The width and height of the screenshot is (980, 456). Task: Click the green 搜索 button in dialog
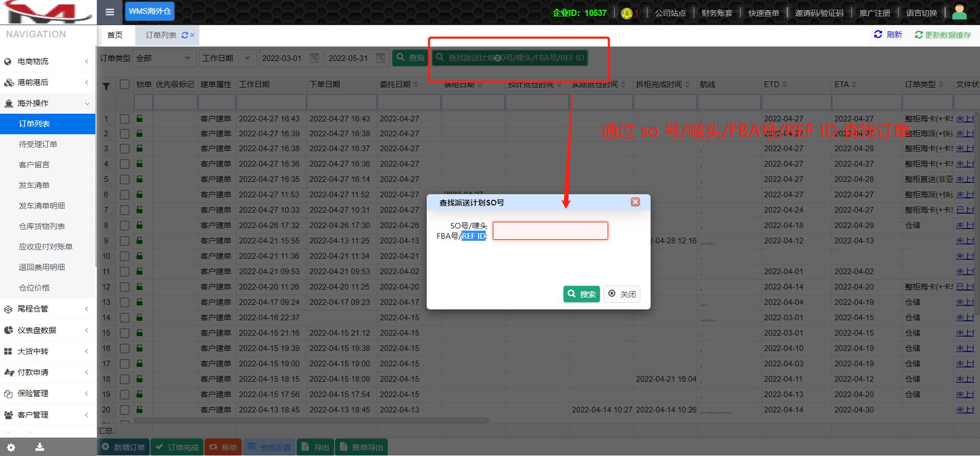[581, 294]
